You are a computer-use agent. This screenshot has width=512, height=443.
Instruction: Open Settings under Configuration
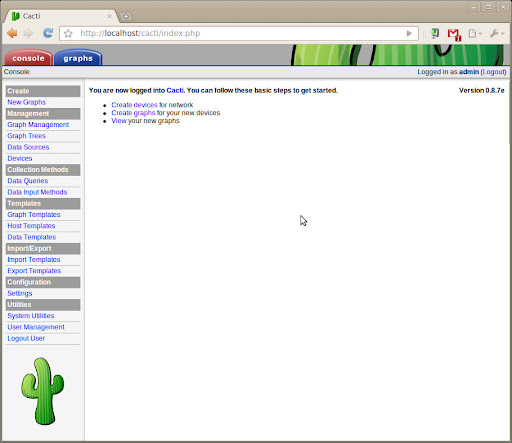(x=20, y=293)
